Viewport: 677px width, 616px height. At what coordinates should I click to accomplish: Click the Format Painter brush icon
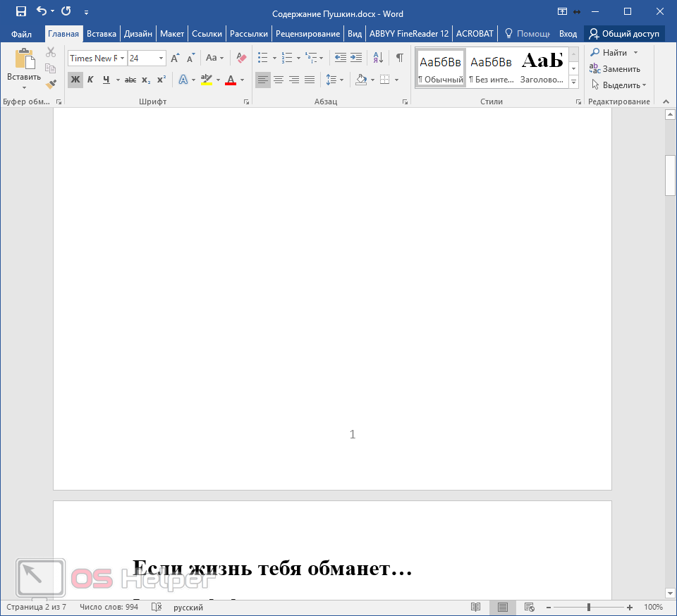point(51,84)
